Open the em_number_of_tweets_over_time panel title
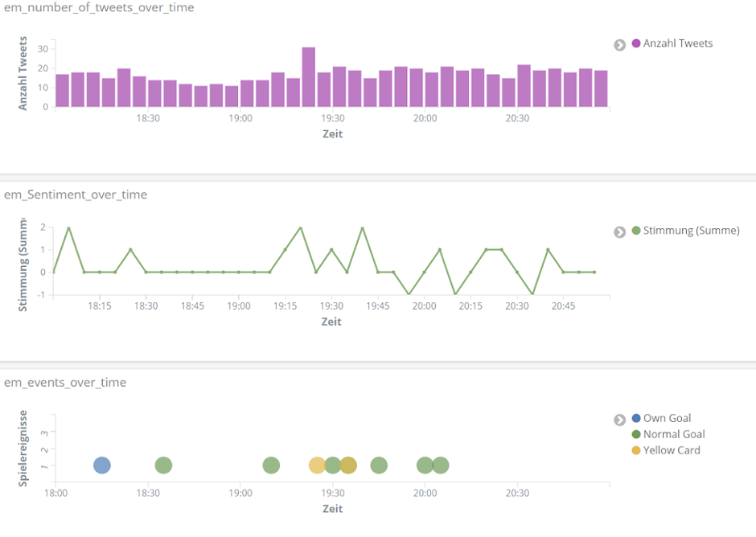This screenshot has height=537, width=756. coord(99,8)
